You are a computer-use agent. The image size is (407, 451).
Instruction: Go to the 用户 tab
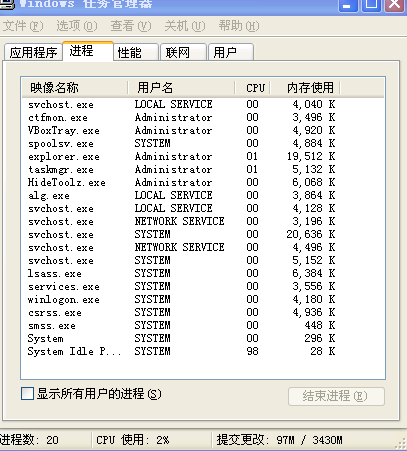pyautogui.click(x=231, y=52)
